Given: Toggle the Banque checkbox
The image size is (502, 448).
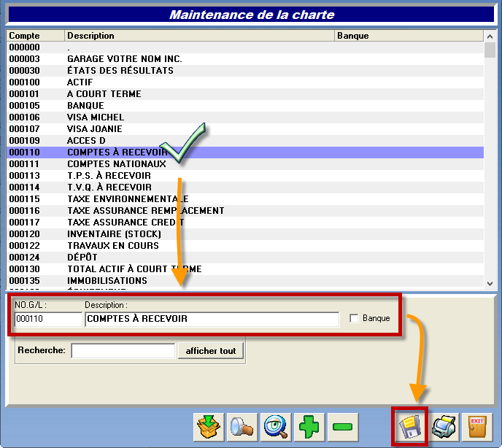Looking at the screenshot, I should 354,318.
